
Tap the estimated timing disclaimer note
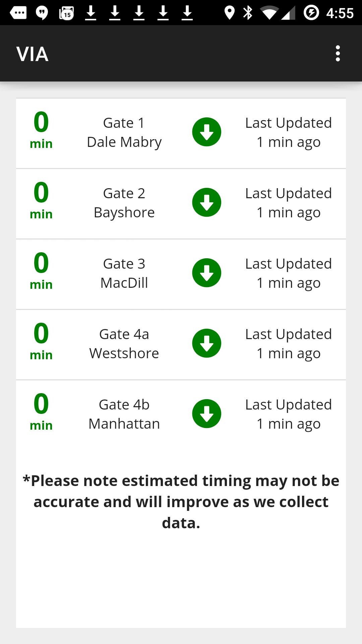[x=181, y=501]
